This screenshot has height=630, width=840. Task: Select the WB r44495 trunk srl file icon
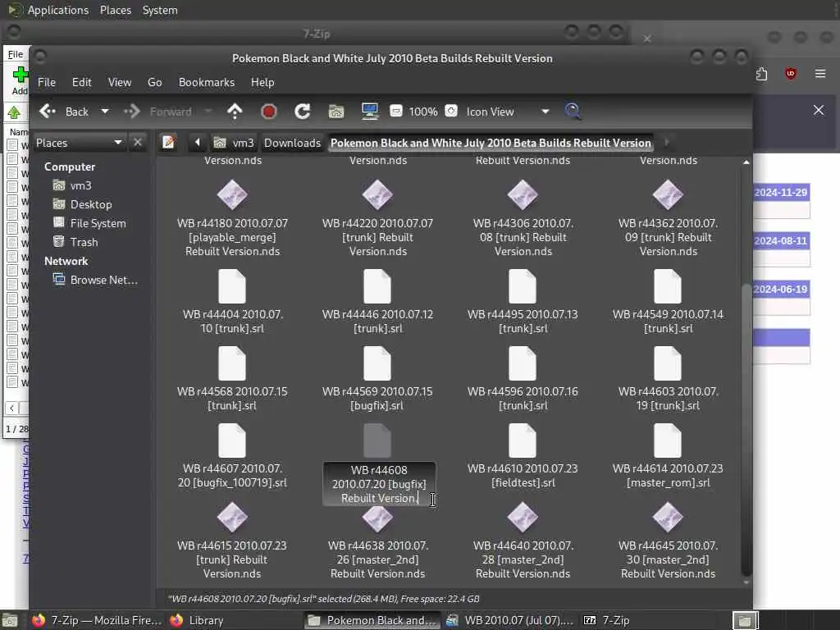(523, 286)
